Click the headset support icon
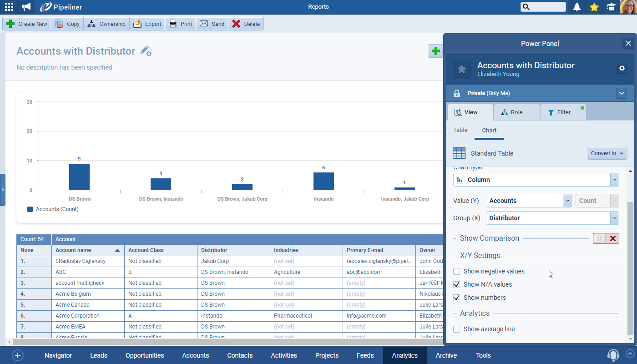The image size is (637, 364). (613, 355)
